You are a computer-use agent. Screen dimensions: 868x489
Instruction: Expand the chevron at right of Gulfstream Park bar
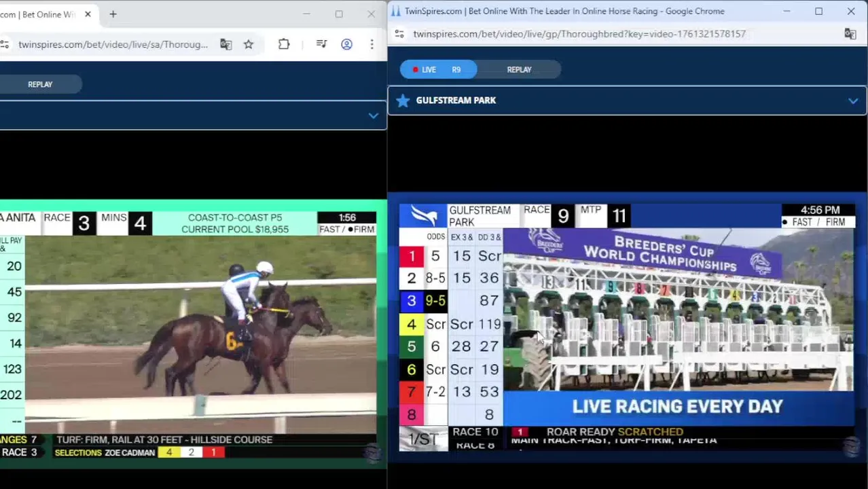[x=852, y=101]
